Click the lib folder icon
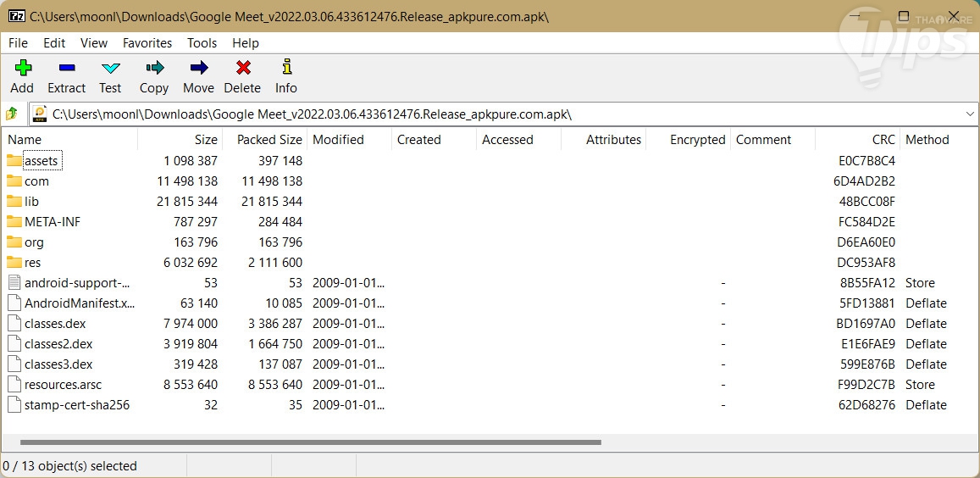This screenshot has height=478, width=980. tap(14, 202)
